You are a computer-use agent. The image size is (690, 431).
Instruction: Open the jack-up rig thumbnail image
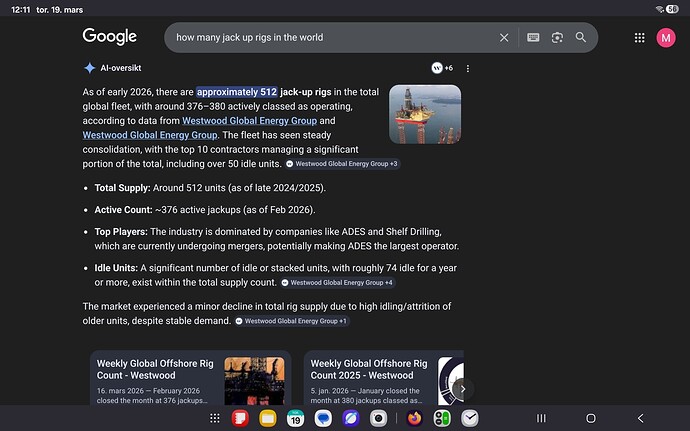click(x=425, y=114)
